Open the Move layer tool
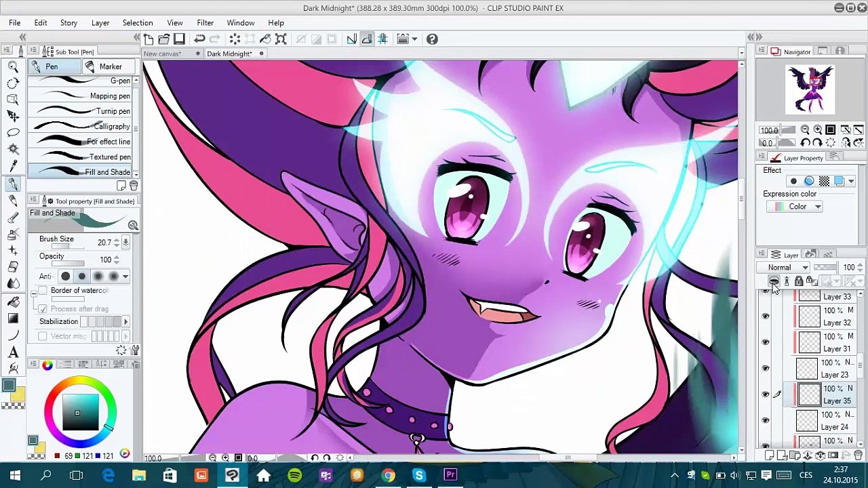The width and height of the screenshot is (868, 488). coord(13,116)
